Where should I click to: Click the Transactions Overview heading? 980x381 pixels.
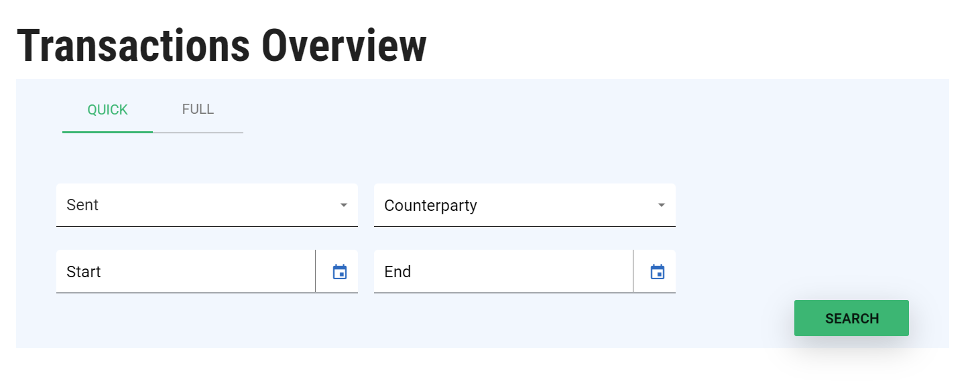(221, 46)
